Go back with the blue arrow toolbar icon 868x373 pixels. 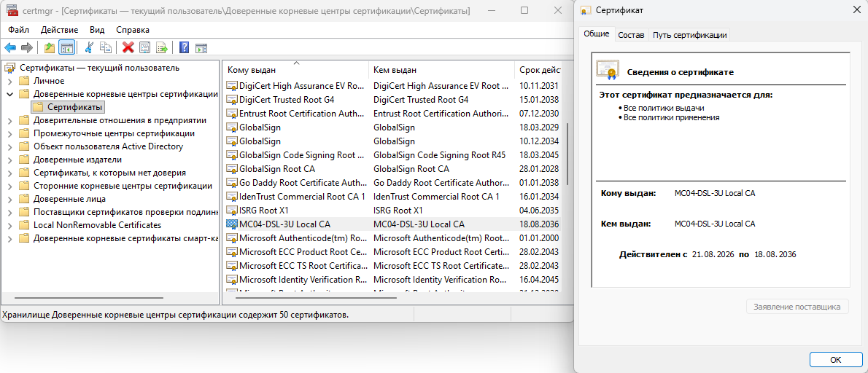(x=10, y=47)
